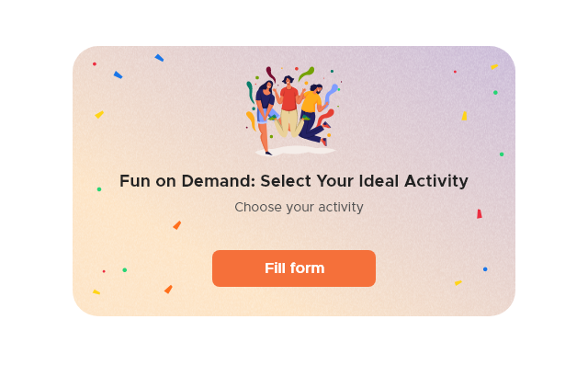Click the person wearing the red shirt
The width and height of the screenshot is (588, 365).
pos(288,106)
